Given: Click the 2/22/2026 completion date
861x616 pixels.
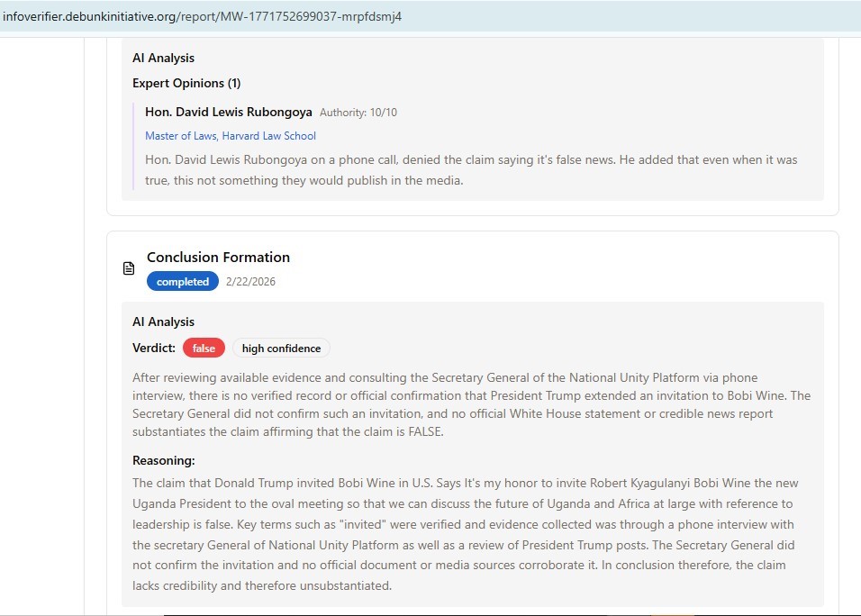Looking at the screenshot, I should tap(250, 282).
